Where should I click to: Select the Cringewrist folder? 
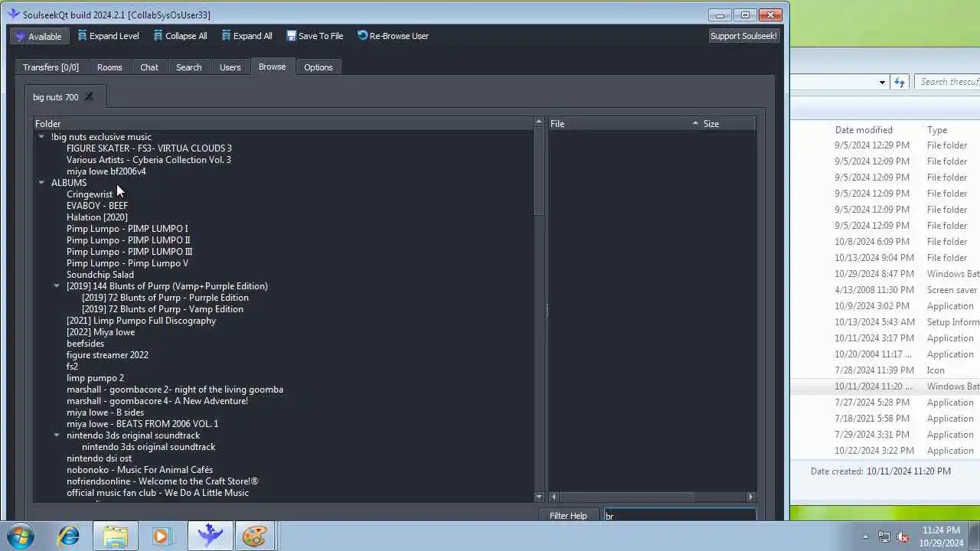90,194
